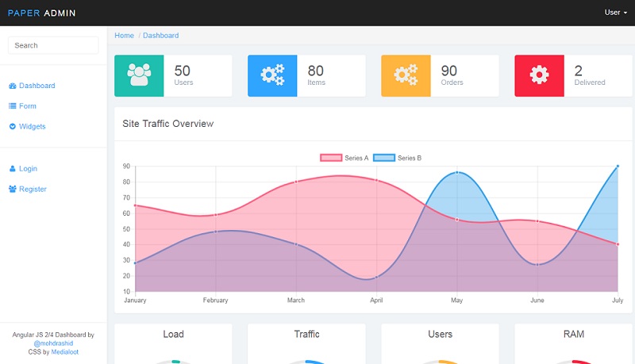The height and width of the screenshot is (364, 635).
Task: Click the Search input field
Action: pyautogui.click(x=53, y=45)
